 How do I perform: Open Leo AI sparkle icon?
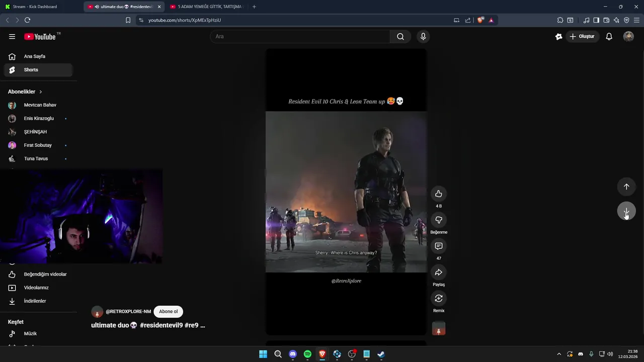click(x=616, y=20)
